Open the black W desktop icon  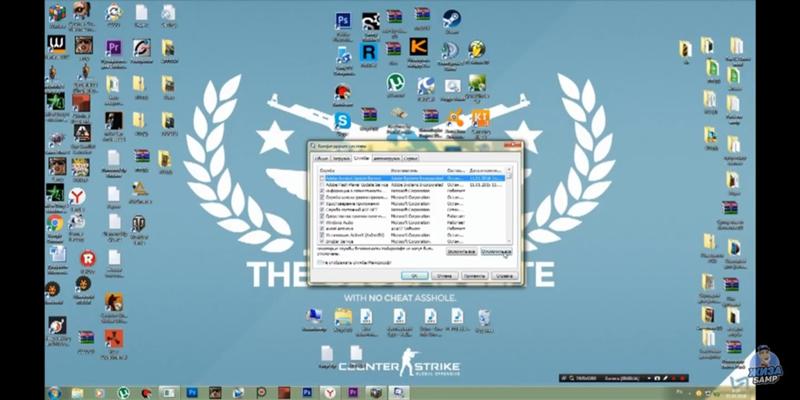[x=57, y=44]
